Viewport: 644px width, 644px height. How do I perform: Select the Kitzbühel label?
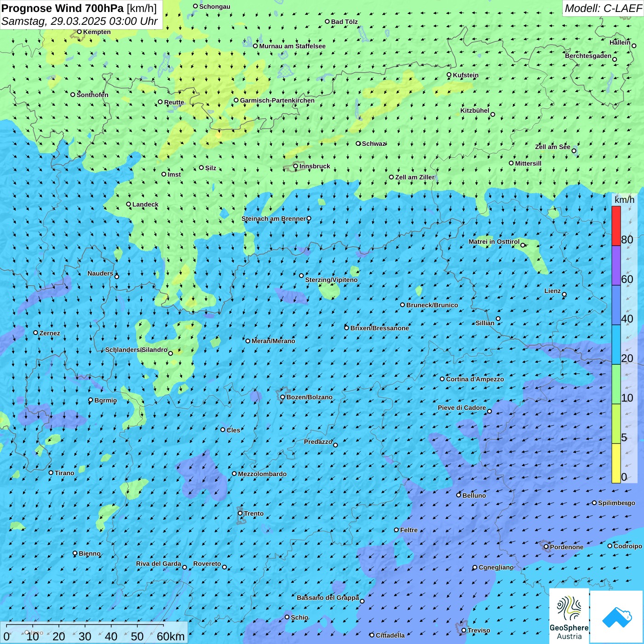[475, 110]
